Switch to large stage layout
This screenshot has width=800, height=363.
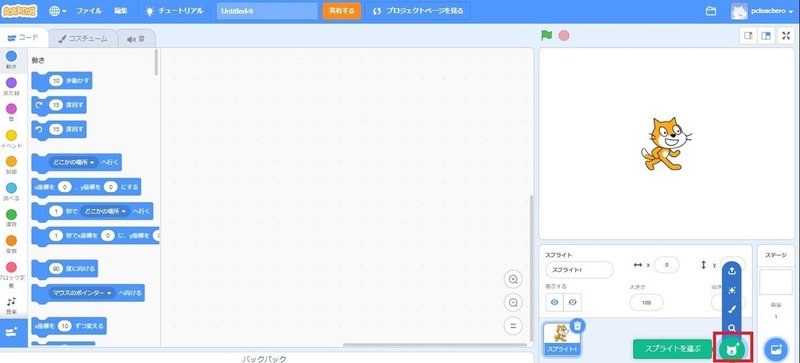765,36
